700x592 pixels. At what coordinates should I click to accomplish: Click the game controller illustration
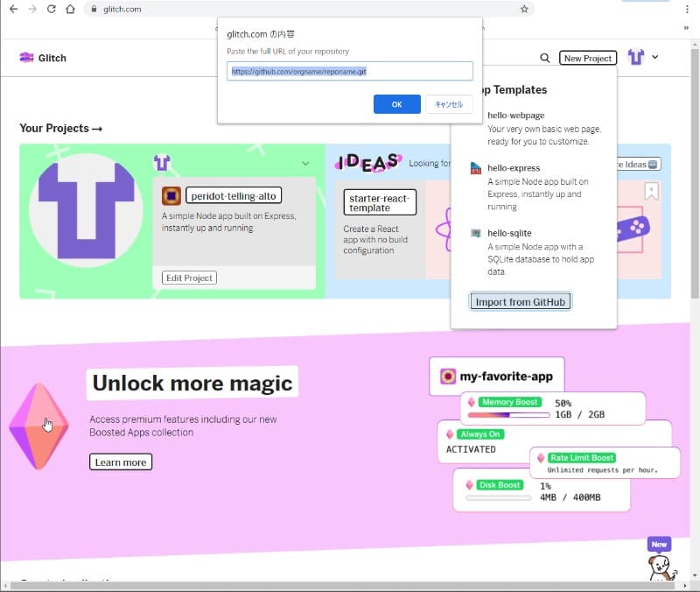pyautogui.click(x=633, y=229)
